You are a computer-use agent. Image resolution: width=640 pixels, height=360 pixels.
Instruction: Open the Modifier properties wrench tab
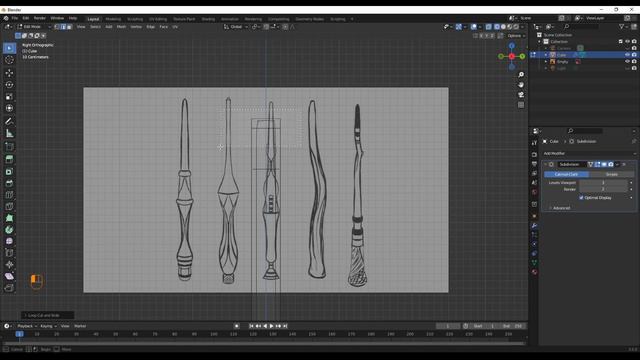pyautogui.click(x=534, y=225)
